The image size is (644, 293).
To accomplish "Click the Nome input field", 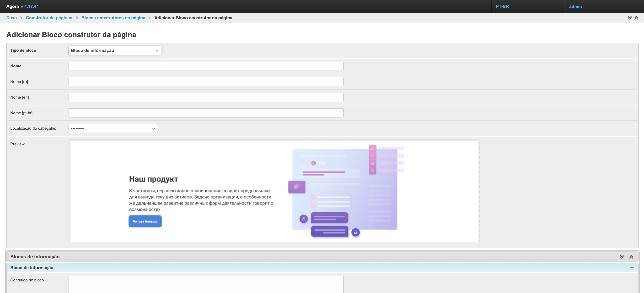I will coord(206,66).
